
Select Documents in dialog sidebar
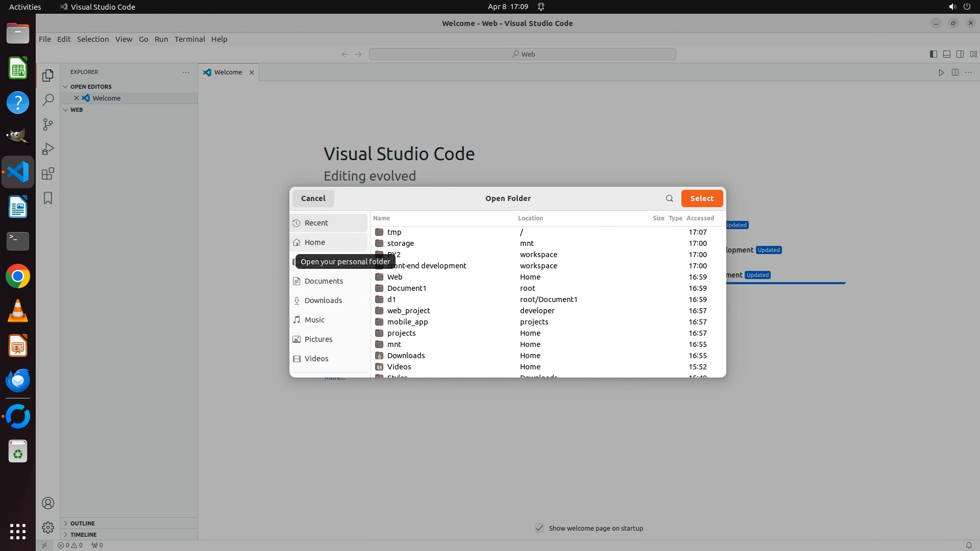click(x=324, y=281)
